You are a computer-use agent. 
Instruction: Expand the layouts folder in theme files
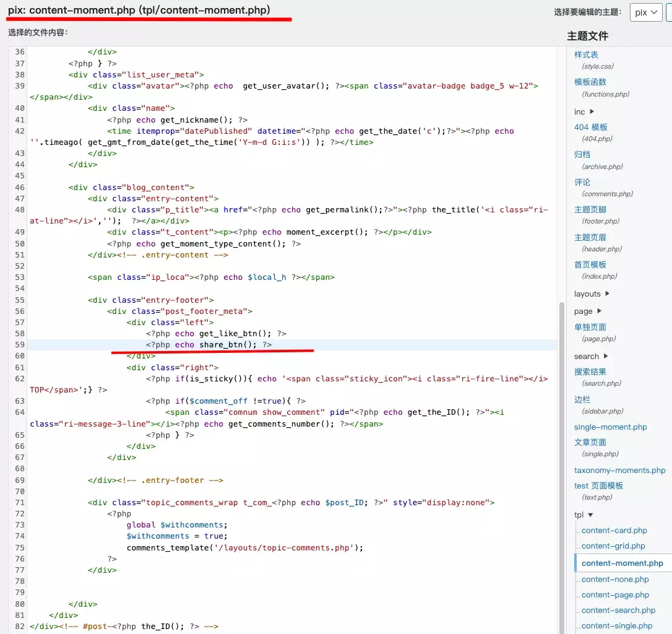tap(592, 294)
